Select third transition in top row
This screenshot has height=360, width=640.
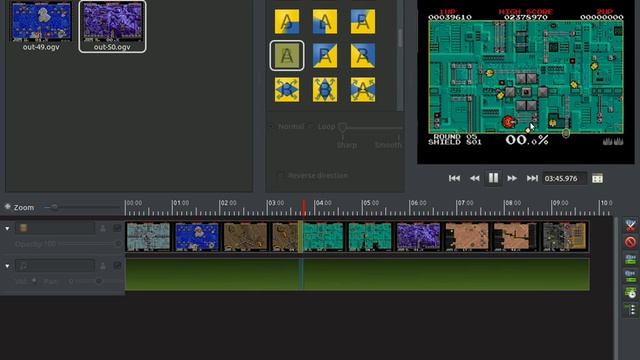pos(363,22)
